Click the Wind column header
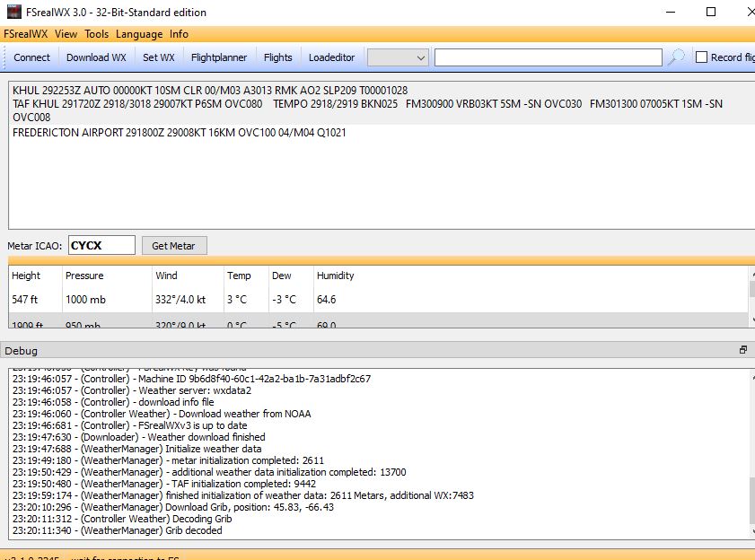755x560 pixels. (166, 276)
